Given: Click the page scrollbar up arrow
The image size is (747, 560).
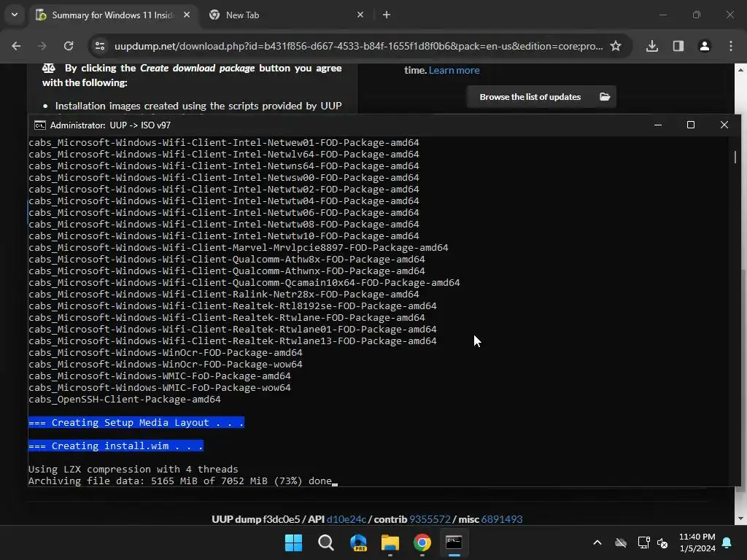Looking at the screenshot, I should (x=740, y=69).
